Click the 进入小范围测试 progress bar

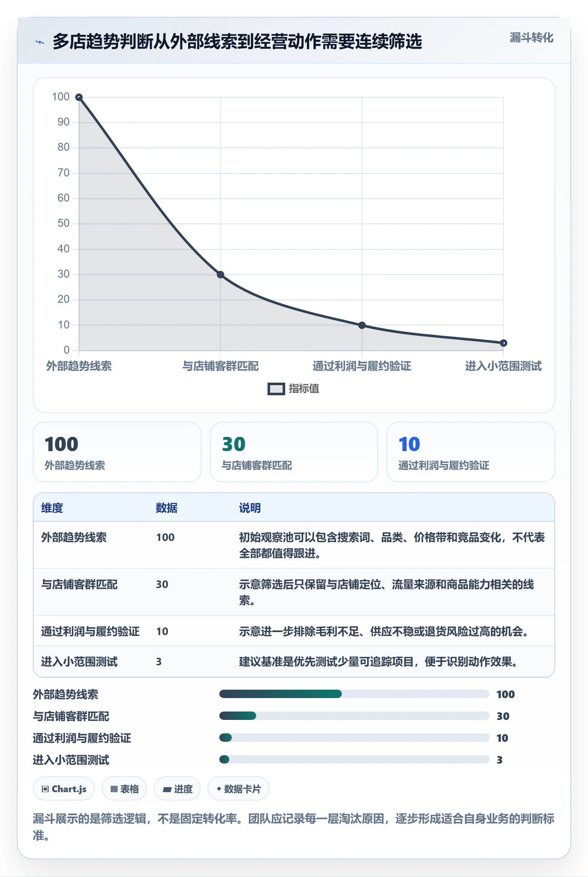[x=354, y=759]
